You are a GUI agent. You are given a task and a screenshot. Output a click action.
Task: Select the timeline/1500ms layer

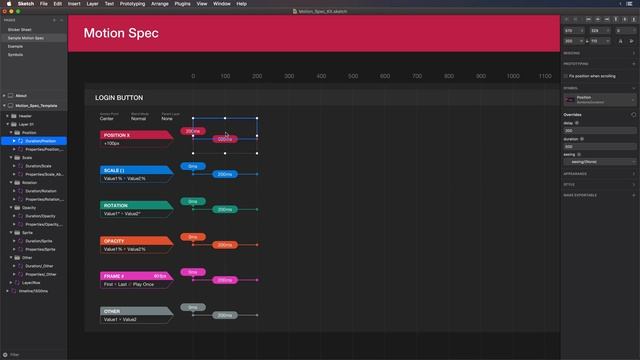point(33,291)
